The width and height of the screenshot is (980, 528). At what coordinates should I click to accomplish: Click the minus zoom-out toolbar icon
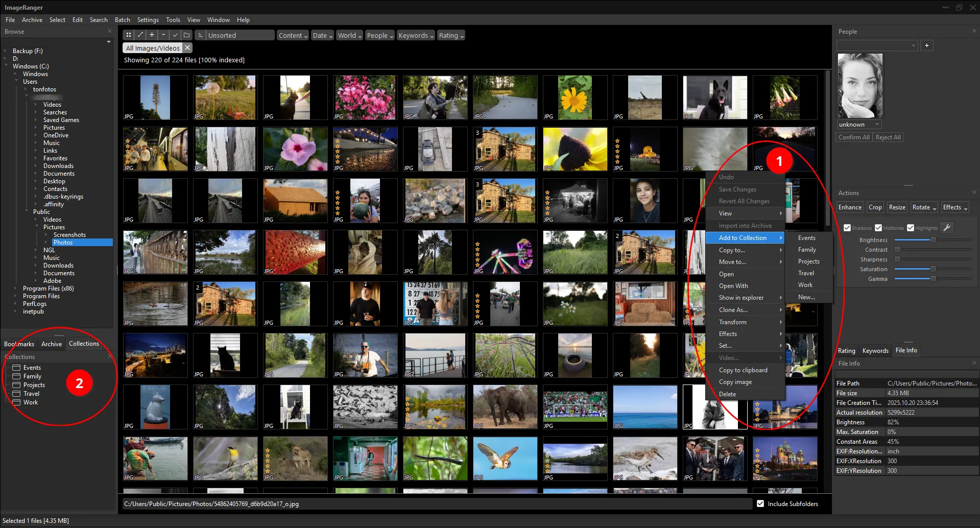(x=163, y=35)
